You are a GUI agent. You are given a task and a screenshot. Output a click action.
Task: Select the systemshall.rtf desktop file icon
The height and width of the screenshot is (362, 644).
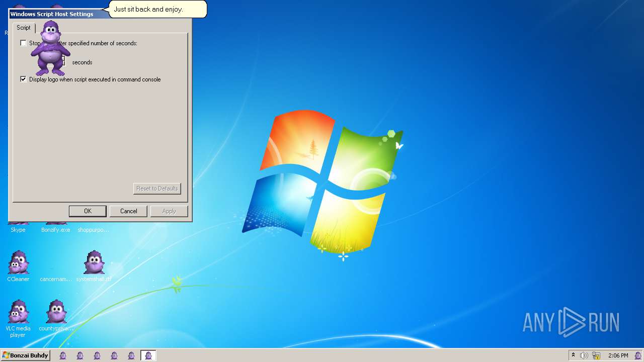pyautogui.click(x=94, y=266)
